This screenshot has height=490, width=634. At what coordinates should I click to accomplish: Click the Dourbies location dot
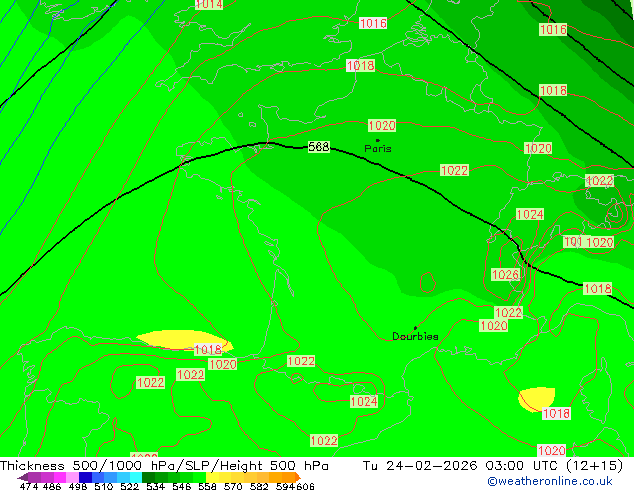415,328
